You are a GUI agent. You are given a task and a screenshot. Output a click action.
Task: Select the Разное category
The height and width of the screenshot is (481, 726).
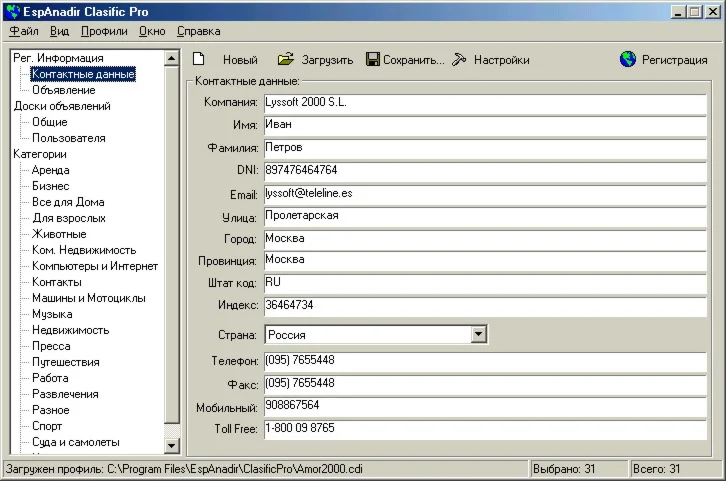tap(50, 410)
